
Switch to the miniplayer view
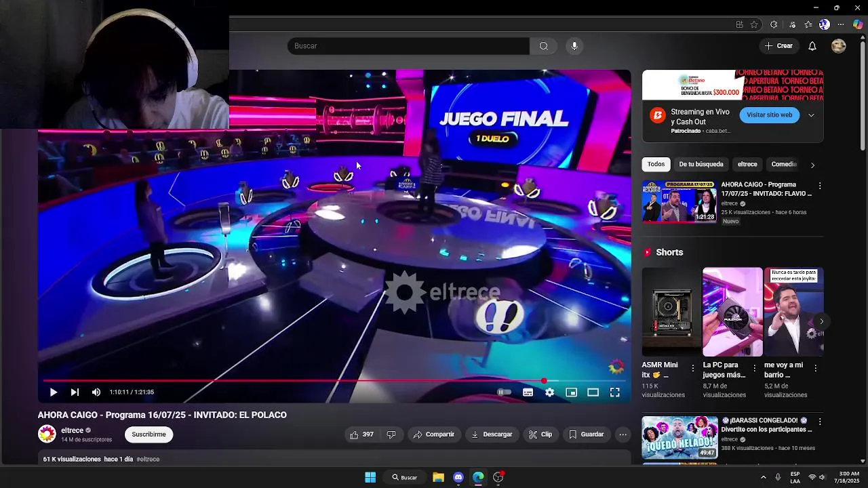click(x=571, y=392)
